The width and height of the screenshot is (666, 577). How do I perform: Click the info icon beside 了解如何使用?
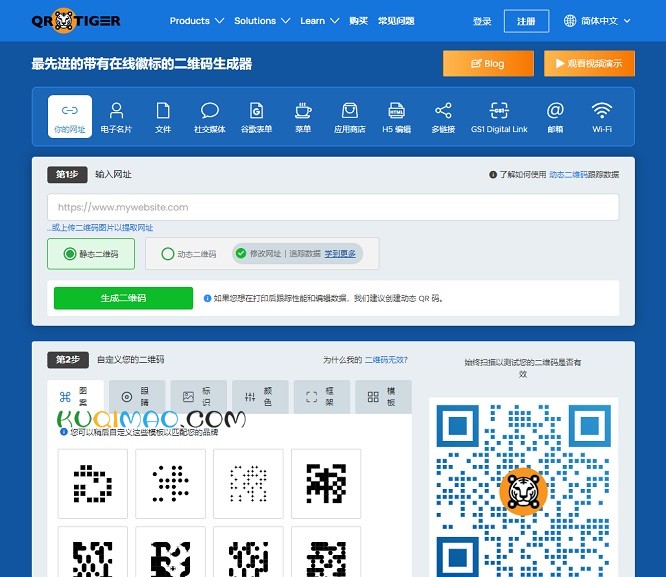(x=493, y=175)
